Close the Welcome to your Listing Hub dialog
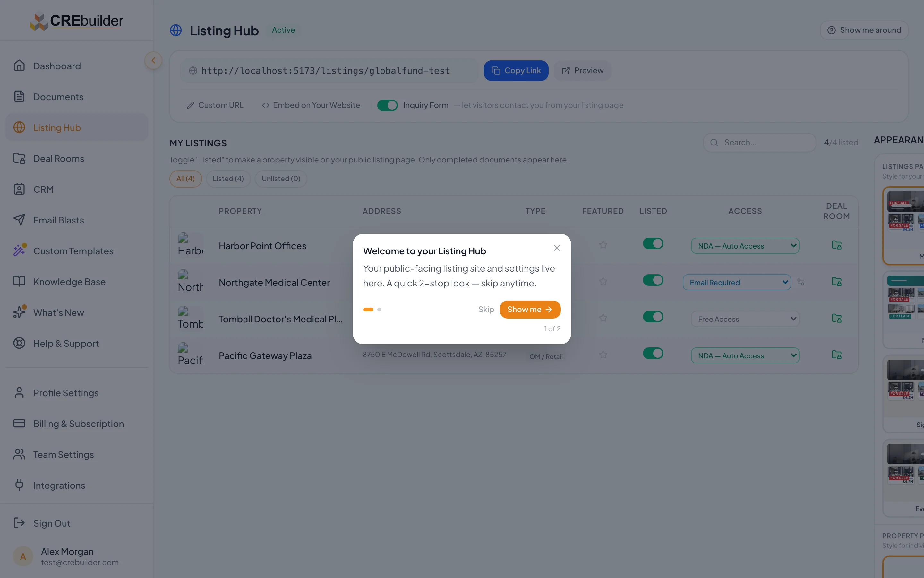Screen dimensions: 924x578 click(557, 248)
